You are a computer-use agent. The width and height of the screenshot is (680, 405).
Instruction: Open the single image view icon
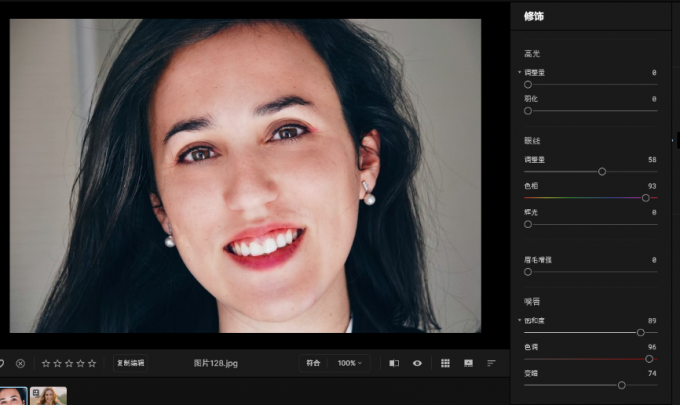click(468, 363)
